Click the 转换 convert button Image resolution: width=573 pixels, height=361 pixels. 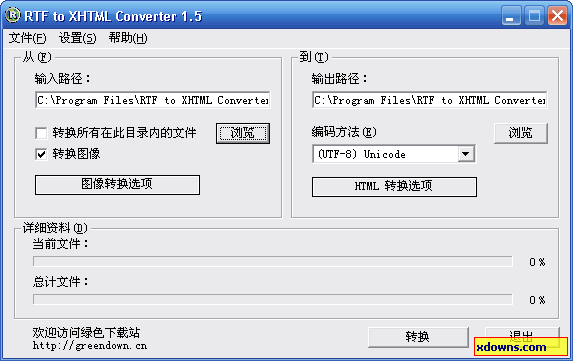click(x=418, y=337)
